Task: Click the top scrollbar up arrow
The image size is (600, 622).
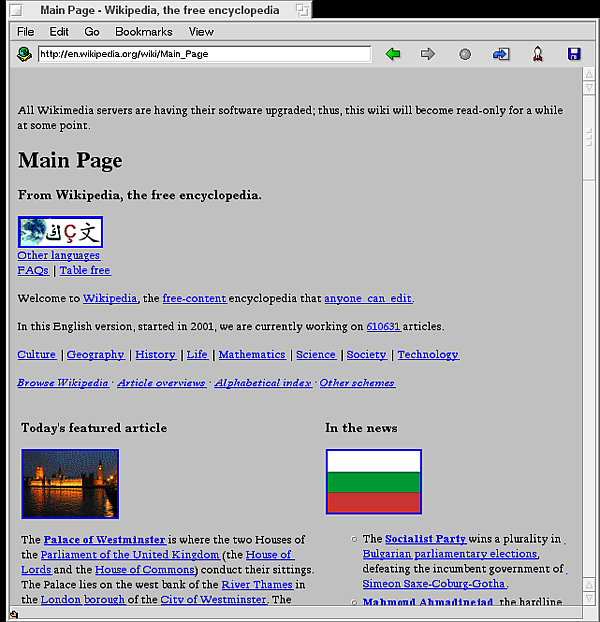Action: [589, 74]
